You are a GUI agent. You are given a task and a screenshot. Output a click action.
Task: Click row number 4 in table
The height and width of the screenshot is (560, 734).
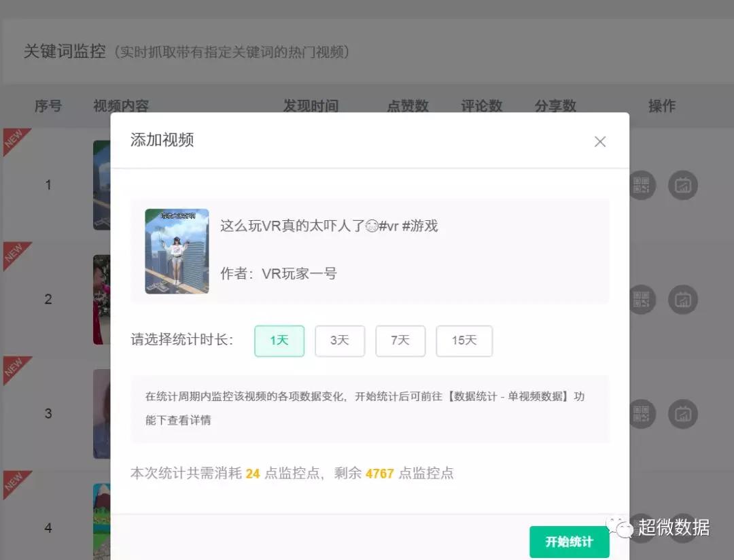[x=48, y=527]
